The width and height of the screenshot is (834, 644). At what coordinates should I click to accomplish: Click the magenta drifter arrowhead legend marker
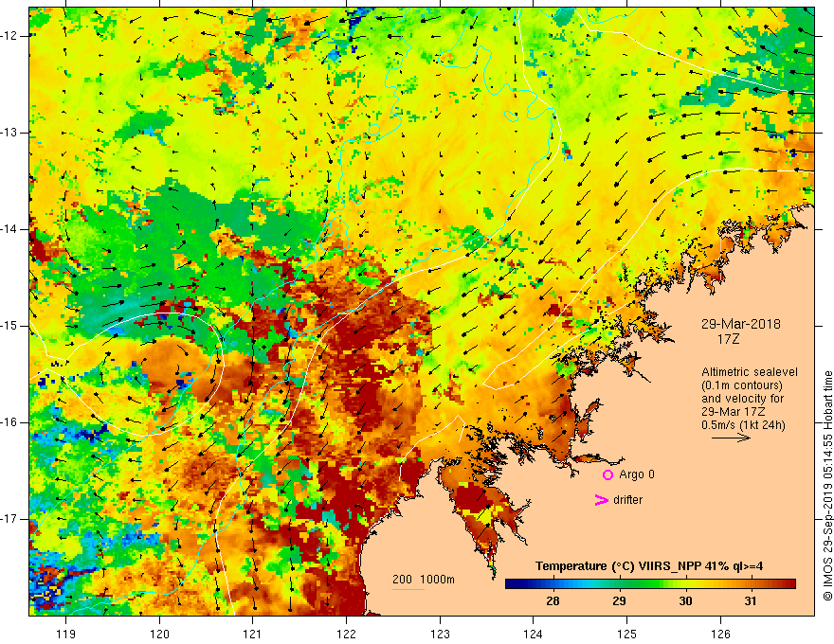coord(602,500)
